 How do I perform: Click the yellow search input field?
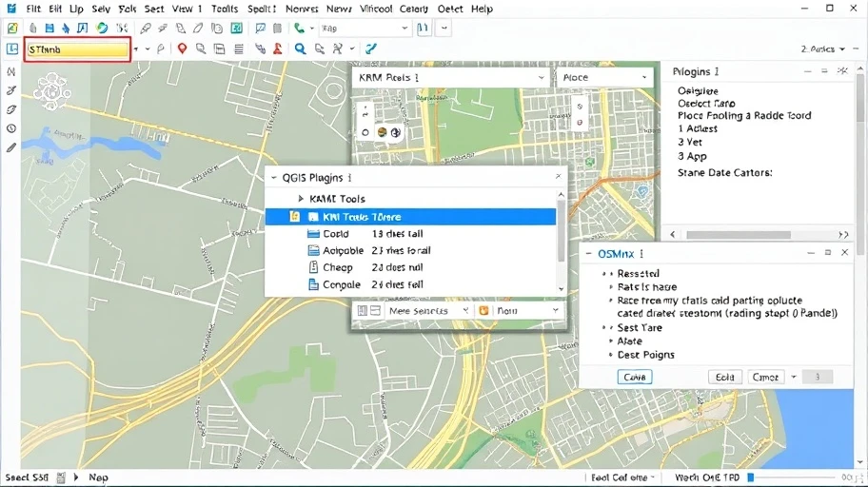click(77, 49)
